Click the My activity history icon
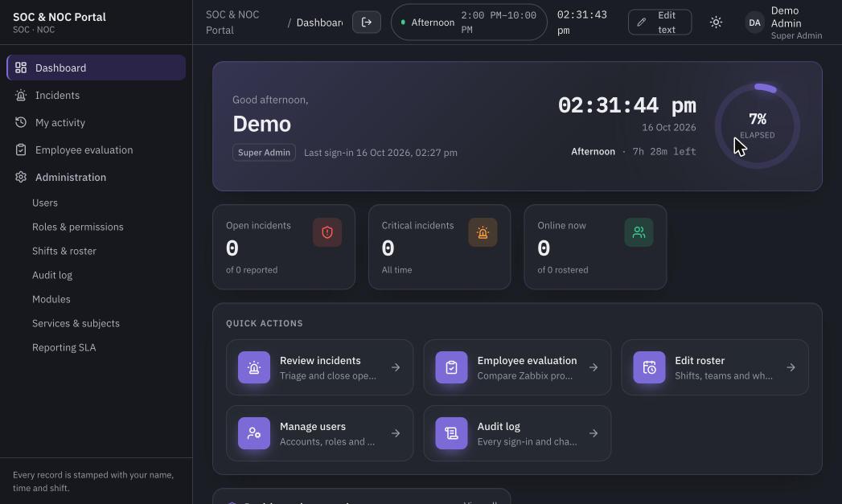 click(x=21, y=122)
